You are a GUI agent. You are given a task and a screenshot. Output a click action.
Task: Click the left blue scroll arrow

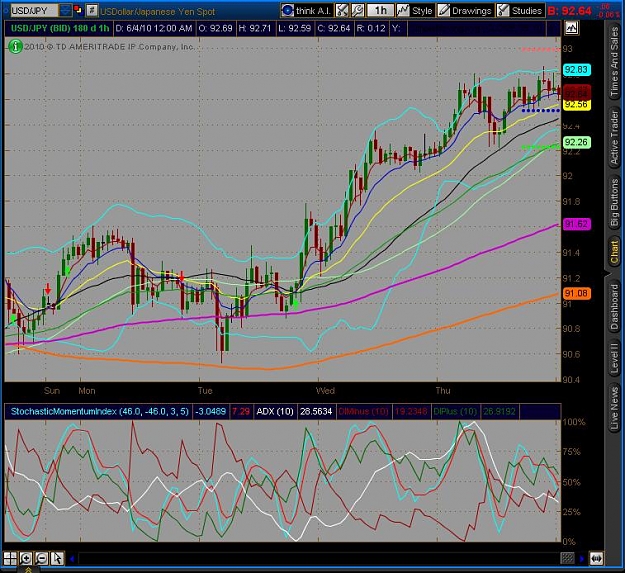[72, 559]
